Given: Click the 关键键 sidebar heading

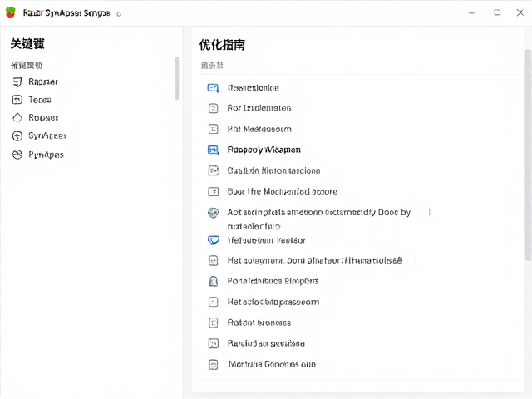Looking at the screenshot, I should click(x=27, y=44).
